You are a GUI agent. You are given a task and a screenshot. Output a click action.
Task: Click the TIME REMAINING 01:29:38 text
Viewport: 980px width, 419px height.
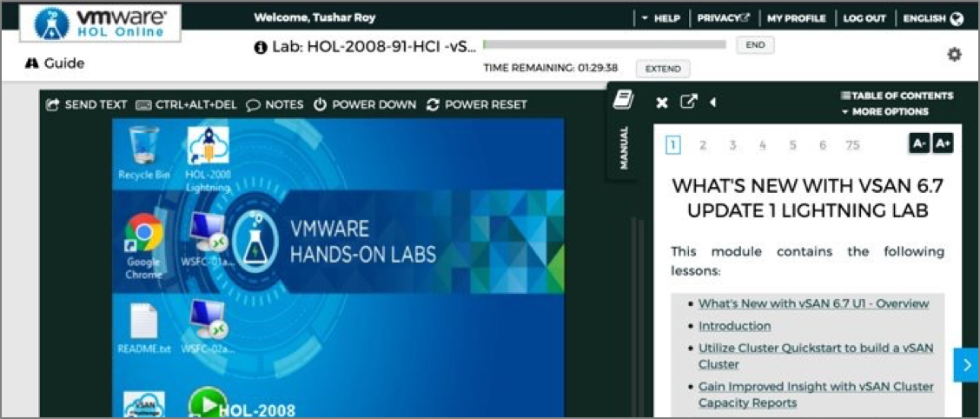point(551,68)
